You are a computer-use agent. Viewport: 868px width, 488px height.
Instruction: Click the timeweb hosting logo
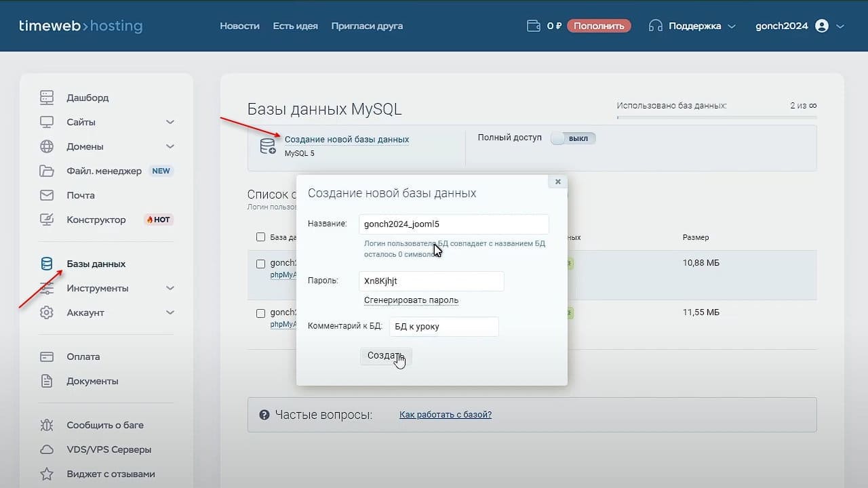tap(81, 26)
